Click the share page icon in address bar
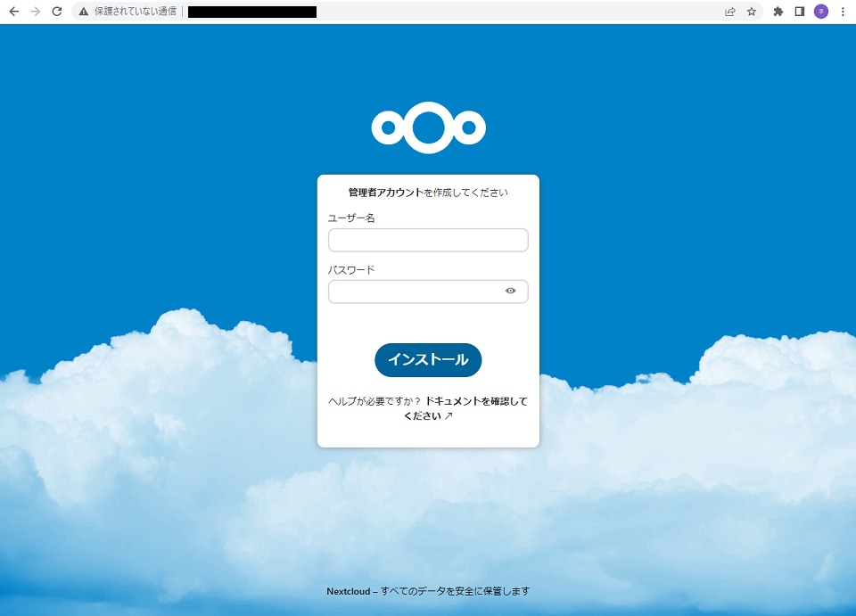Viewport: 856px width, 616px height. [730, 12]
